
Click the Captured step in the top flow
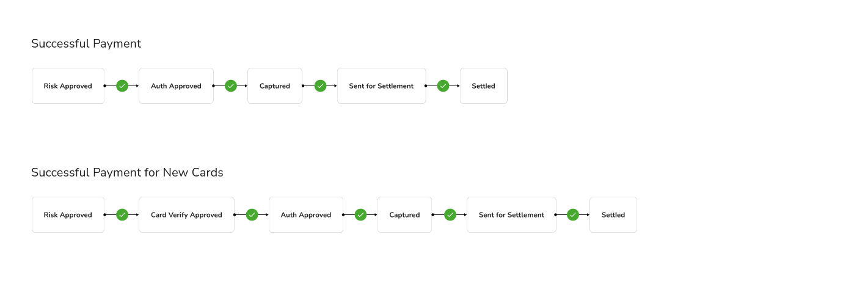pos(275,86)
